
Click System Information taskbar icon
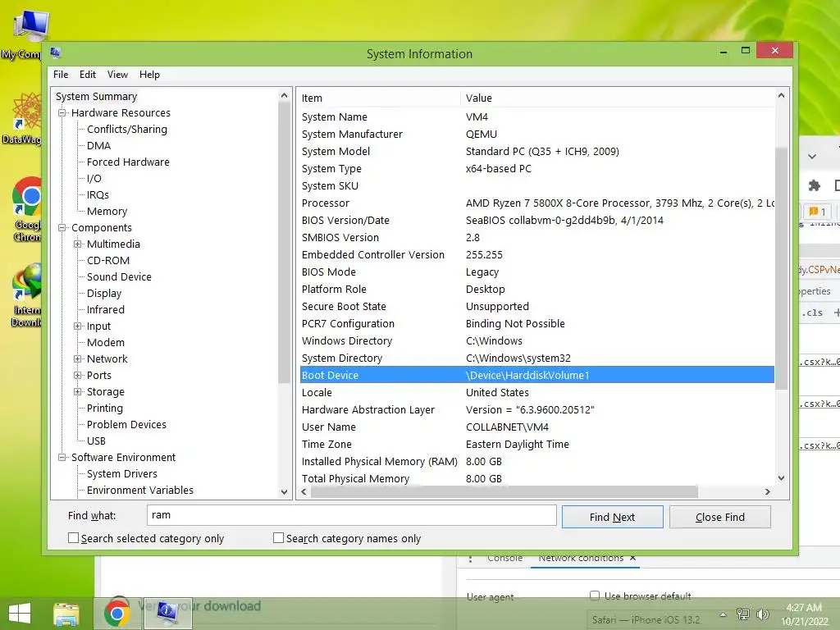pos(167,614)
